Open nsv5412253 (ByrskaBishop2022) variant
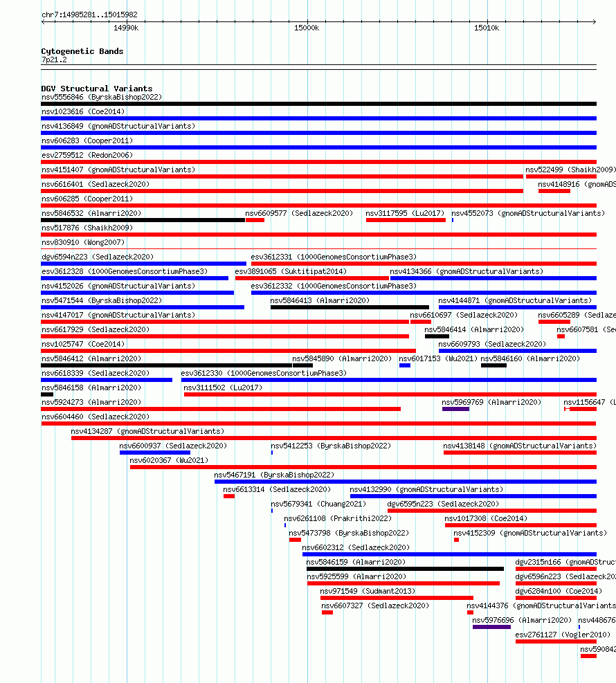The width and height of the screenshot is (616, 683). pos(331,446)
